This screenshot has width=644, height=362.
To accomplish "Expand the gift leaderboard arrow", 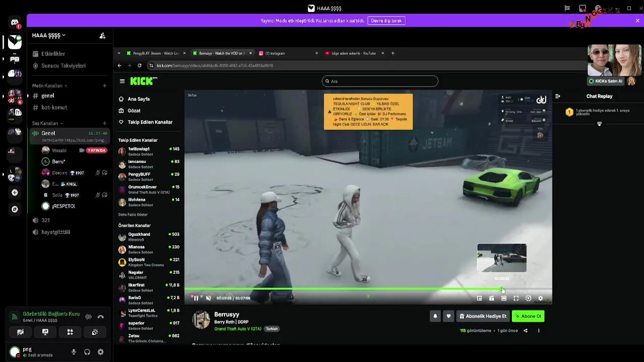I will pos(599,124).
